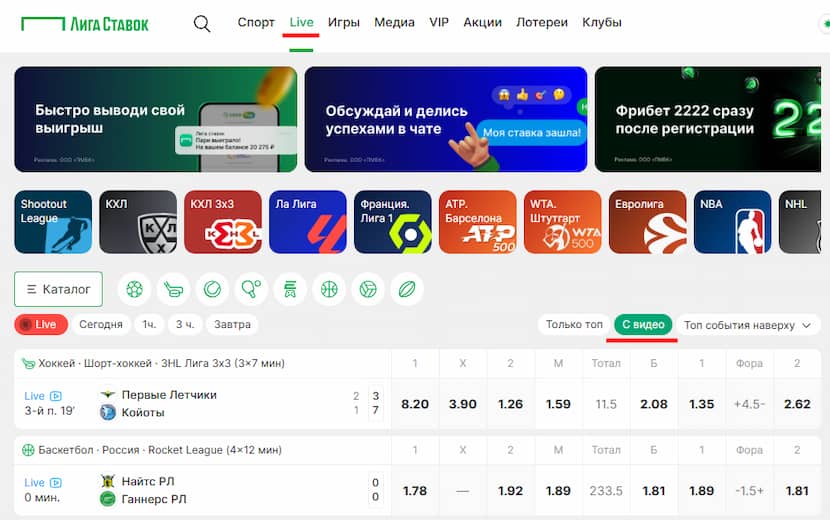Viewport: 830px width, 520px height.
Task: Click Койоты team logo
Action: pos(108,412)
